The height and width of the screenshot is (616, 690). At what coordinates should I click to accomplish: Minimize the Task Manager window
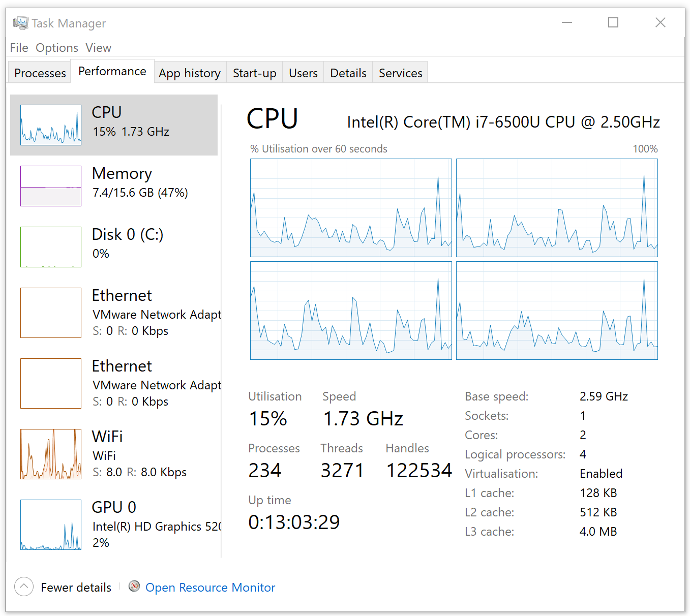point(567,22)
